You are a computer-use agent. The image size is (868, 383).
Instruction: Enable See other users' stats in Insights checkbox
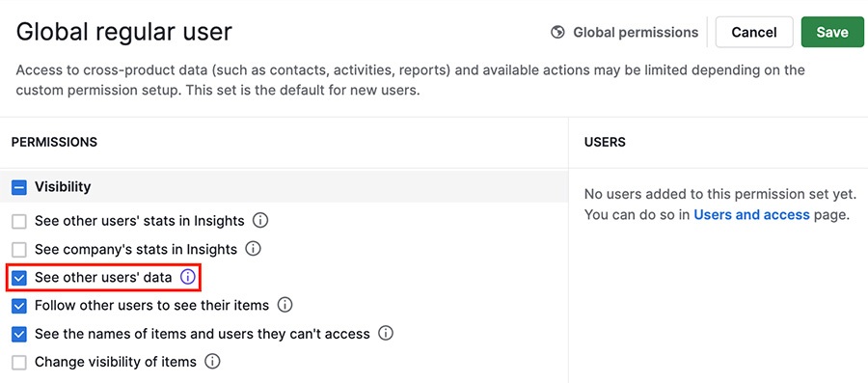(19, 221)
